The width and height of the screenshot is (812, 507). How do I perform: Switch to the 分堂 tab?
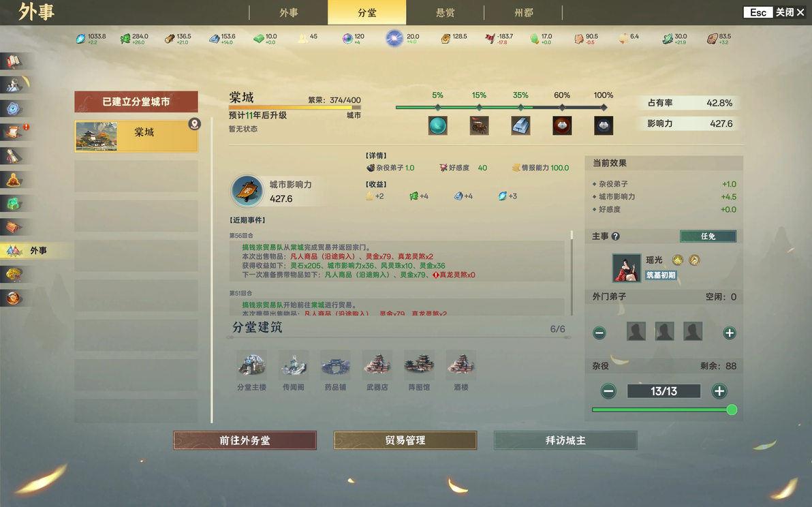(366, 12)
